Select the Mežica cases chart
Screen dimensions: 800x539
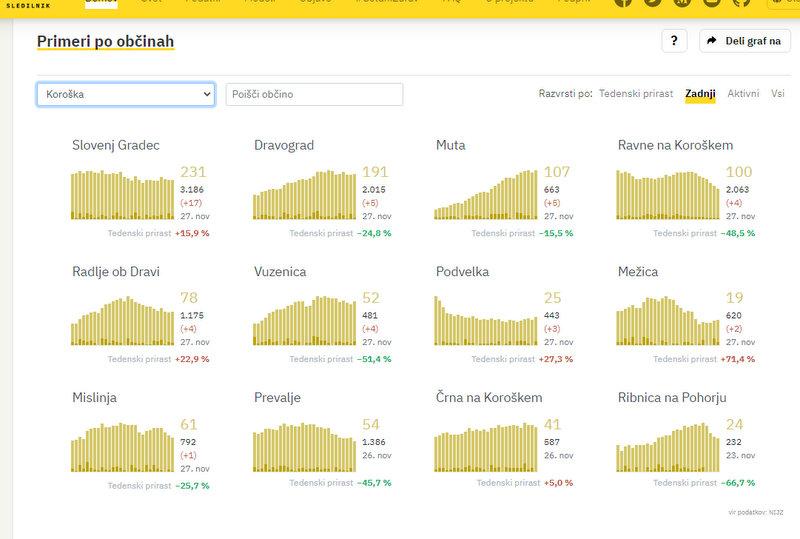tap(667, 320)
